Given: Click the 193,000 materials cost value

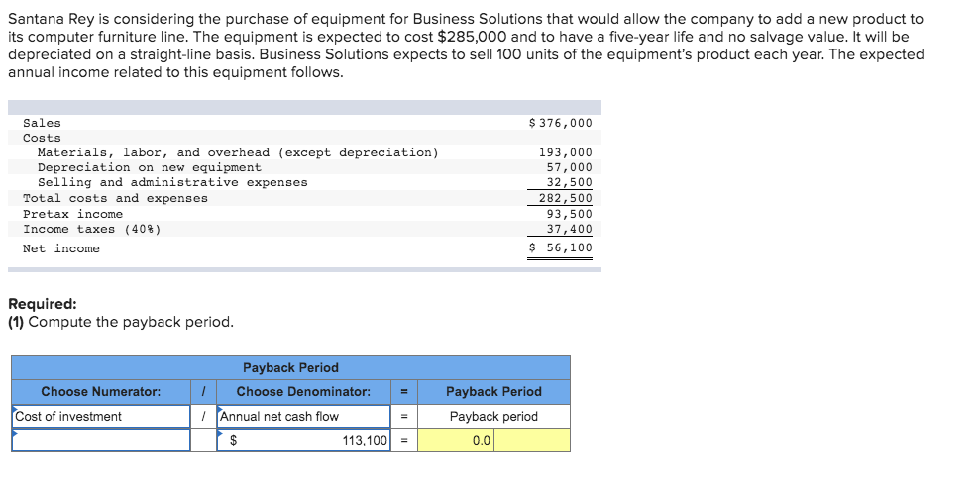Looking at the screenshot, I should pos(566,152).
